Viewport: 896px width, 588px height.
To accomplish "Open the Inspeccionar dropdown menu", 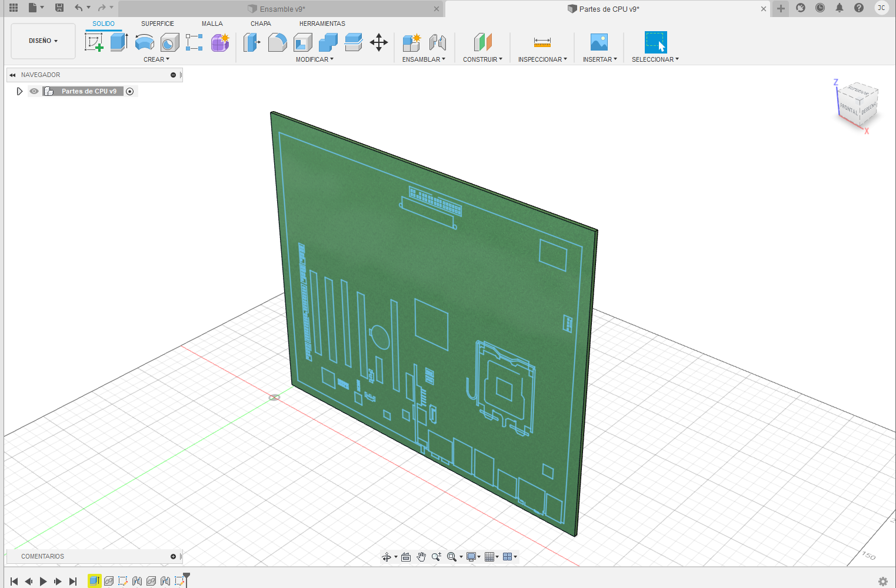I will click(x=542, y=59).
